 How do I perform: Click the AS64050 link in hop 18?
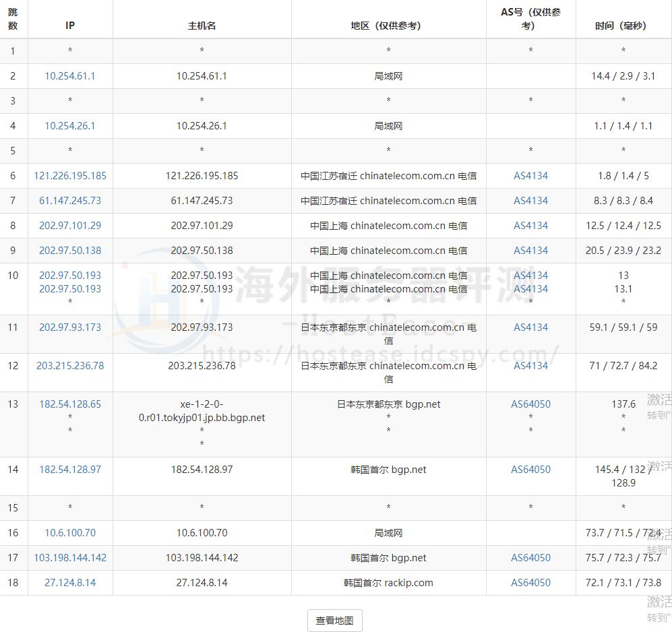(530, 583)
